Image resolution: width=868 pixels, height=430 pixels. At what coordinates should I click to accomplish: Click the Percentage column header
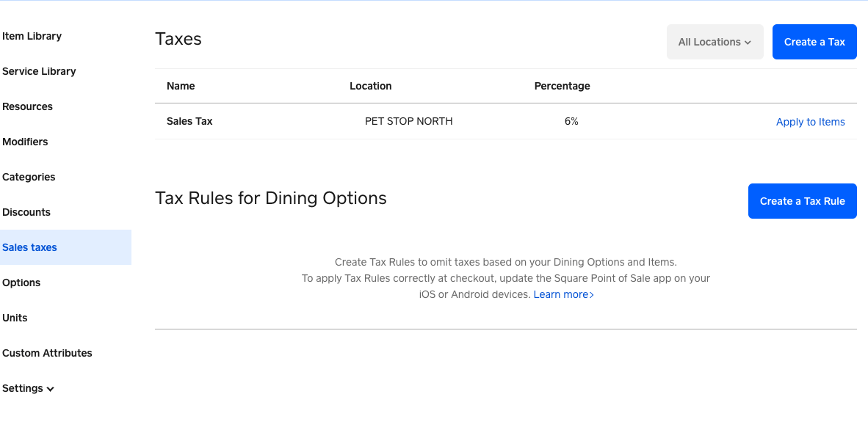click(x=562, y=86)
